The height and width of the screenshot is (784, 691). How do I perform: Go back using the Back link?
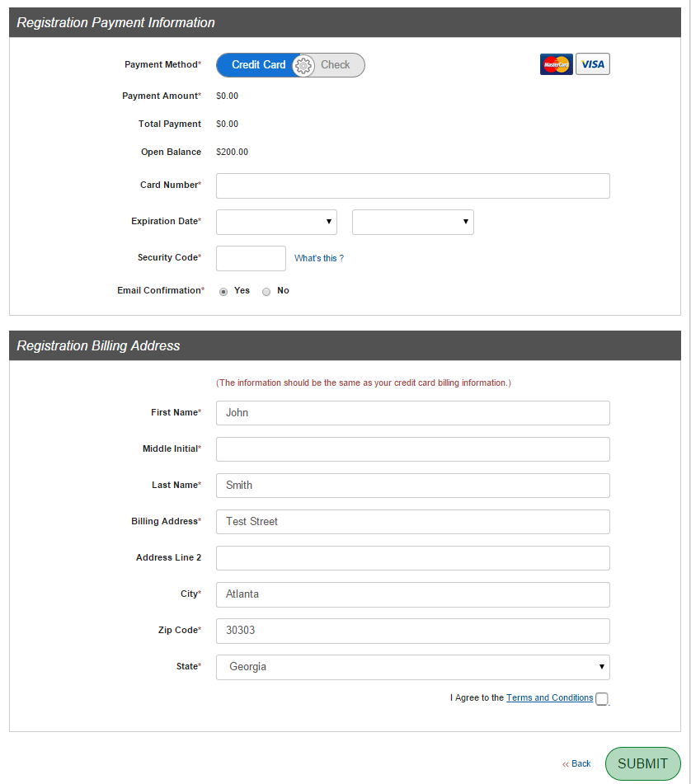click(577, 764)
